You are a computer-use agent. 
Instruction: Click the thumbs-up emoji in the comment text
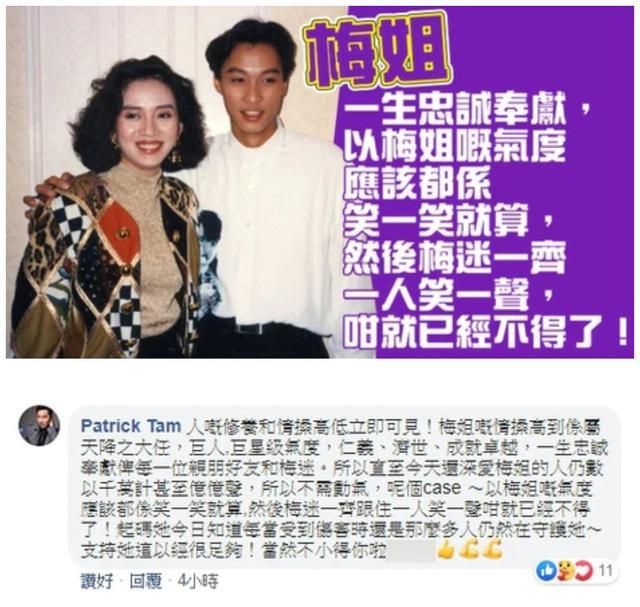[x=446, y=550]
